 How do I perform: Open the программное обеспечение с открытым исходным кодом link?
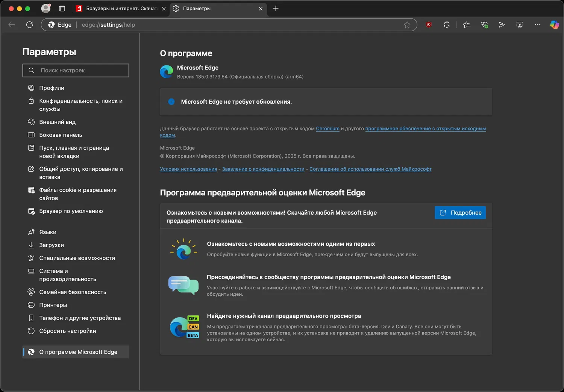tap(425, 129)
